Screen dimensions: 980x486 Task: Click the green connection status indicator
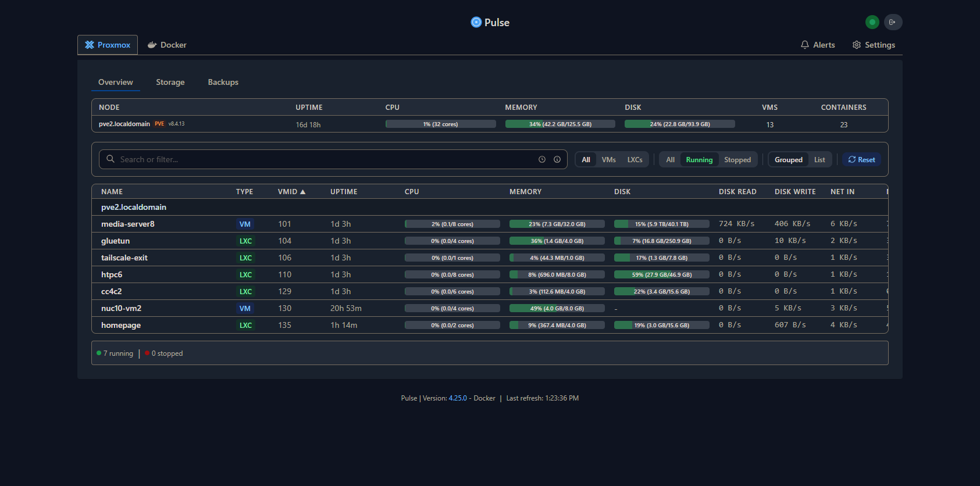tap(872, 22)
